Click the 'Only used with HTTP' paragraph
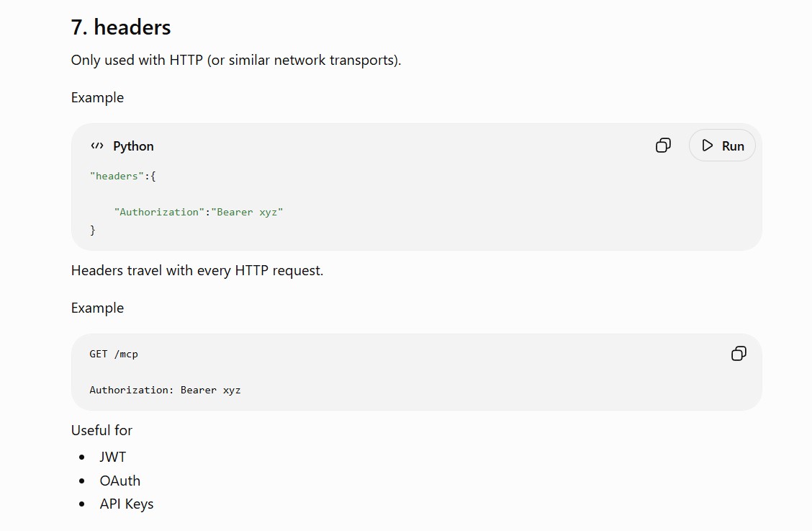Screen dimensions: 812x531 (x=235, y=60)
